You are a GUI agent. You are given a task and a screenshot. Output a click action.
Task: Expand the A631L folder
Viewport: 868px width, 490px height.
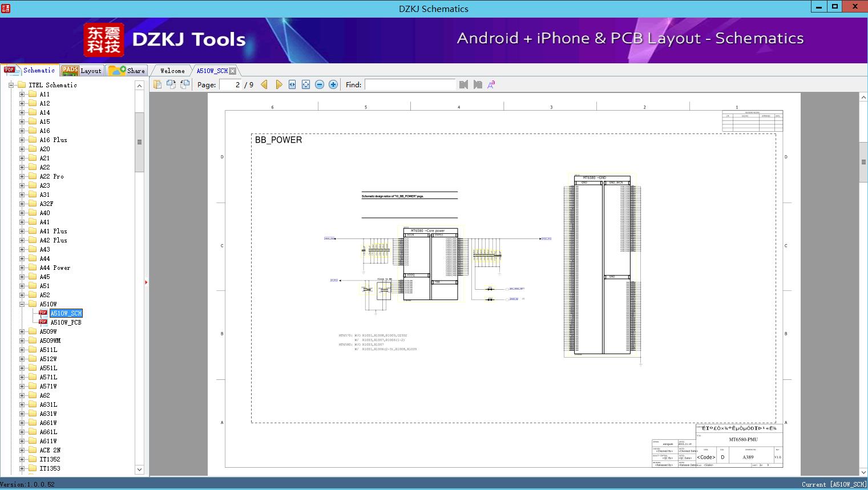22,404
